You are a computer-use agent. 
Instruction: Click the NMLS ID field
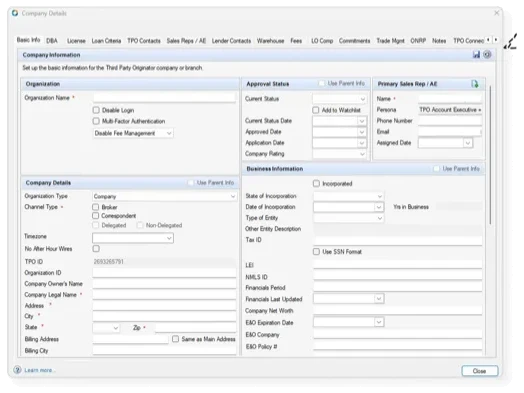pyautogui.click(x=398, y=277)
